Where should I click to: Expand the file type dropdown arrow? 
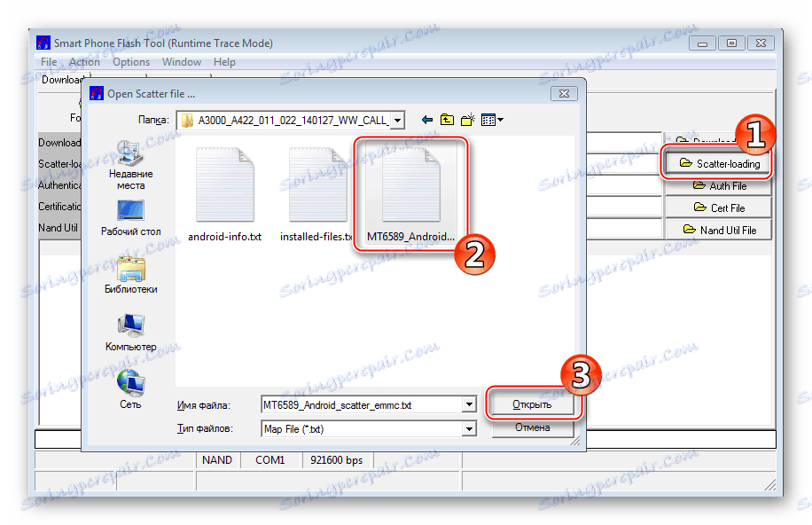(x=469, y=428)
